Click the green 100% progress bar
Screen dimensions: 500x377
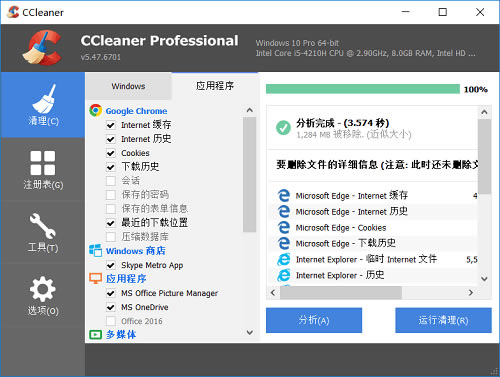[x=363, y=89]
